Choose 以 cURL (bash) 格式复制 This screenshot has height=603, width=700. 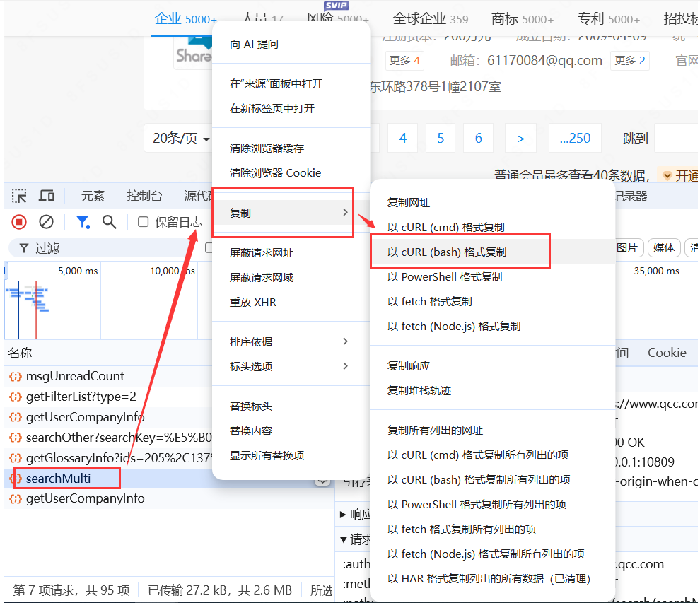(446, 252)
